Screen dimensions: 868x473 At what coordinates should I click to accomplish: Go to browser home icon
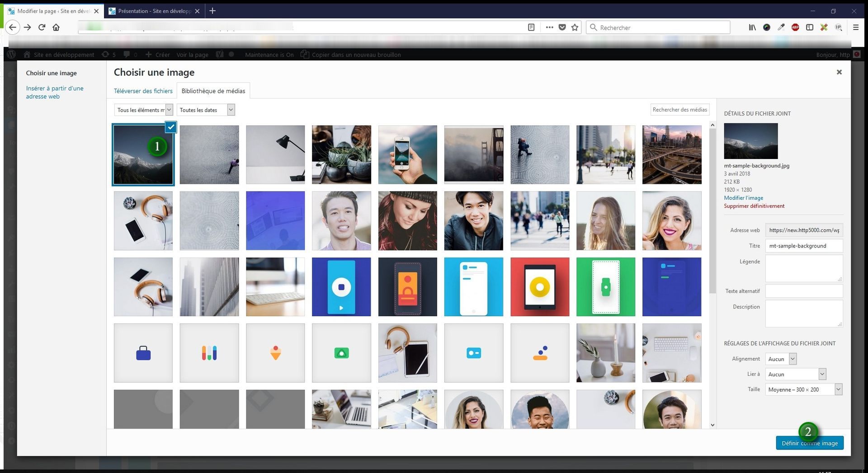pos(56,28)
